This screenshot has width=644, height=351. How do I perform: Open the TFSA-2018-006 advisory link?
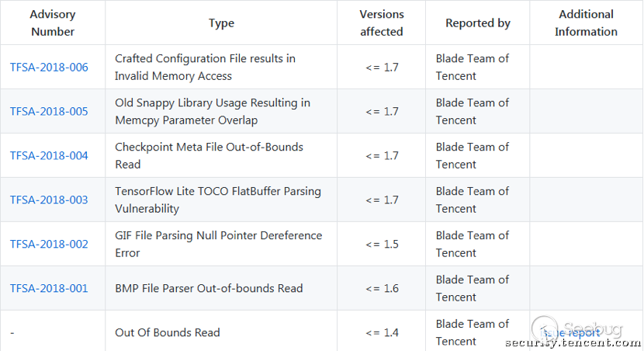(x=49, y=68)
